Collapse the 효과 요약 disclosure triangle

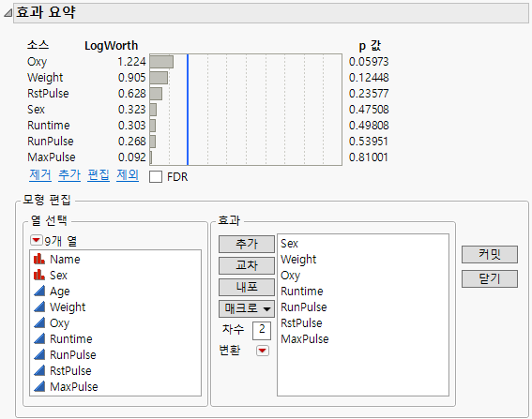tap(8, 13)
